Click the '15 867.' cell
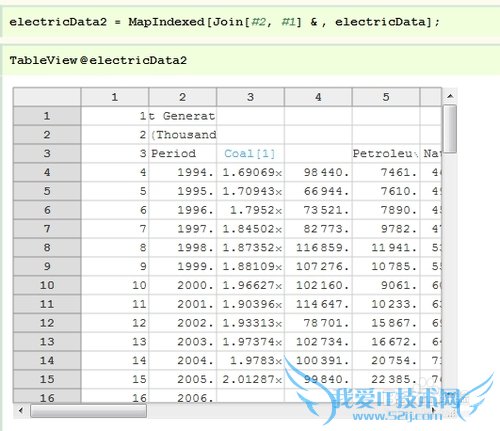Screen dimensions: 500x431 click(x=386, y=323)
